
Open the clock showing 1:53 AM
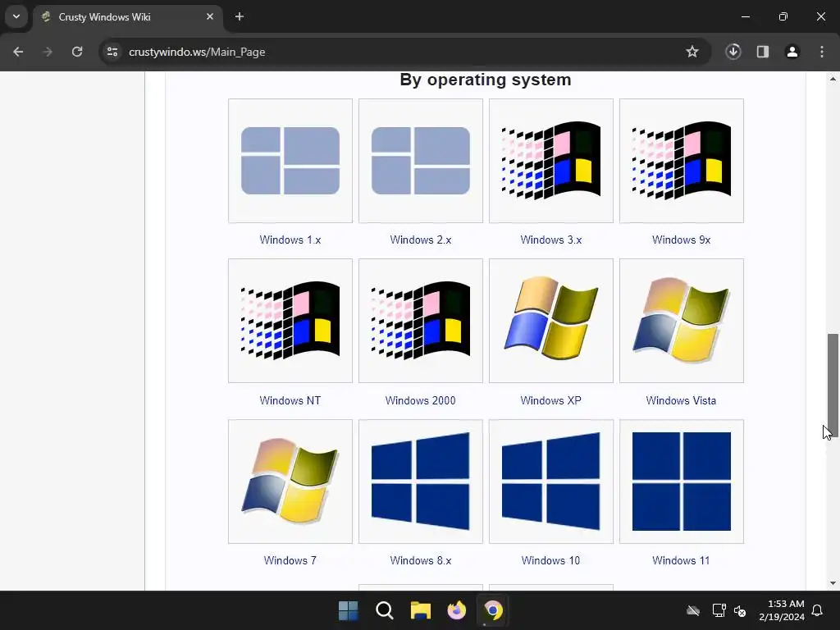coord(782,610)
